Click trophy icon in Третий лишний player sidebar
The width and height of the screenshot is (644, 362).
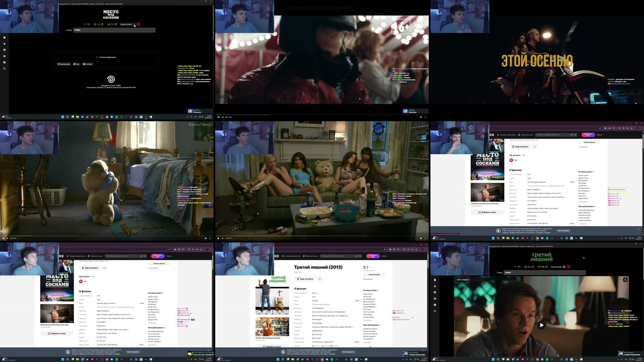pyautogui.click(x=435, y=292)
